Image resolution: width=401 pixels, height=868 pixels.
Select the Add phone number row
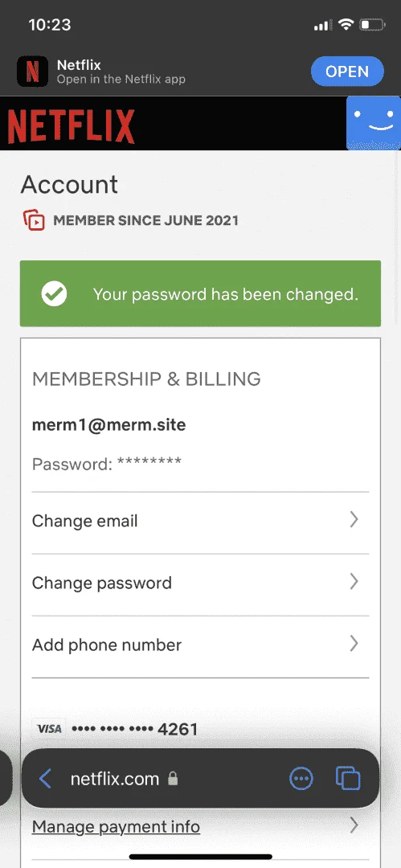click(x=201, y=646)
